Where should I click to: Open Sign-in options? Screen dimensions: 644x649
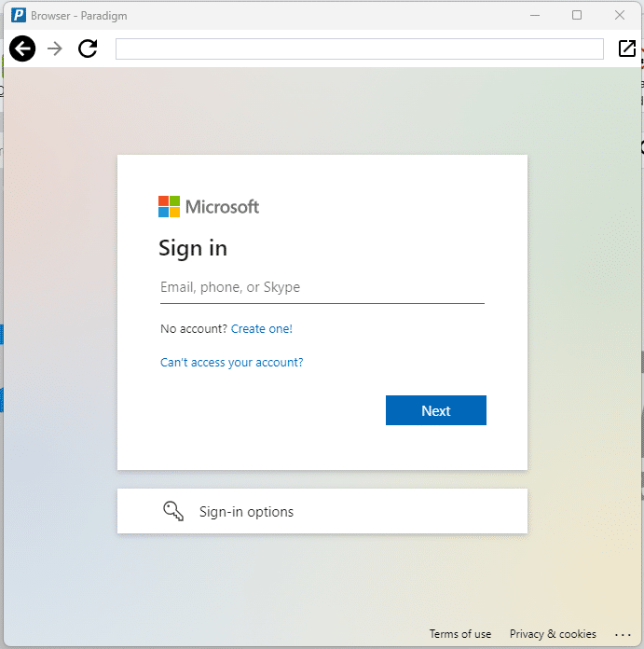pyautogui.click(x=322, y=511)
